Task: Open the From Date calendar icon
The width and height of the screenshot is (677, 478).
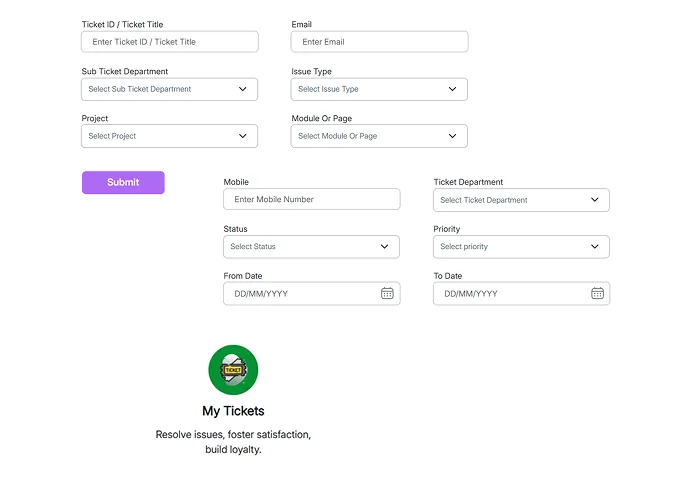Action: pos(387,293)
